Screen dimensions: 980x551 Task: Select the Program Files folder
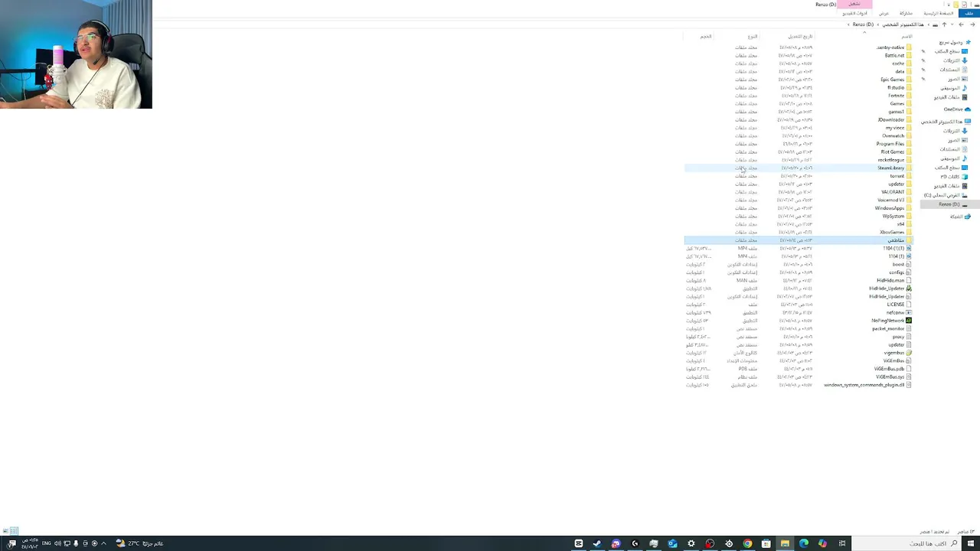pyautogui.click(x=890, y=144)
